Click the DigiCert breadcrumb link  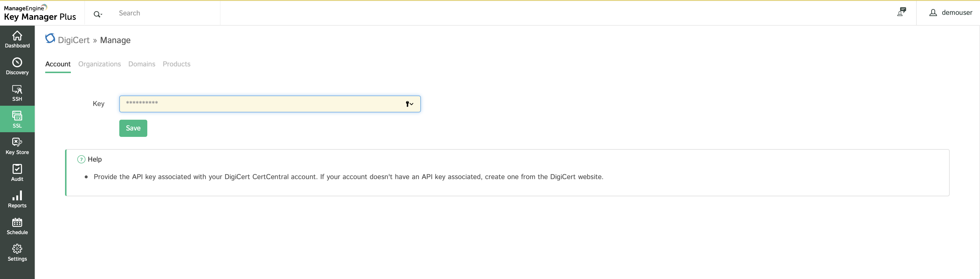[x=74, y=40]
